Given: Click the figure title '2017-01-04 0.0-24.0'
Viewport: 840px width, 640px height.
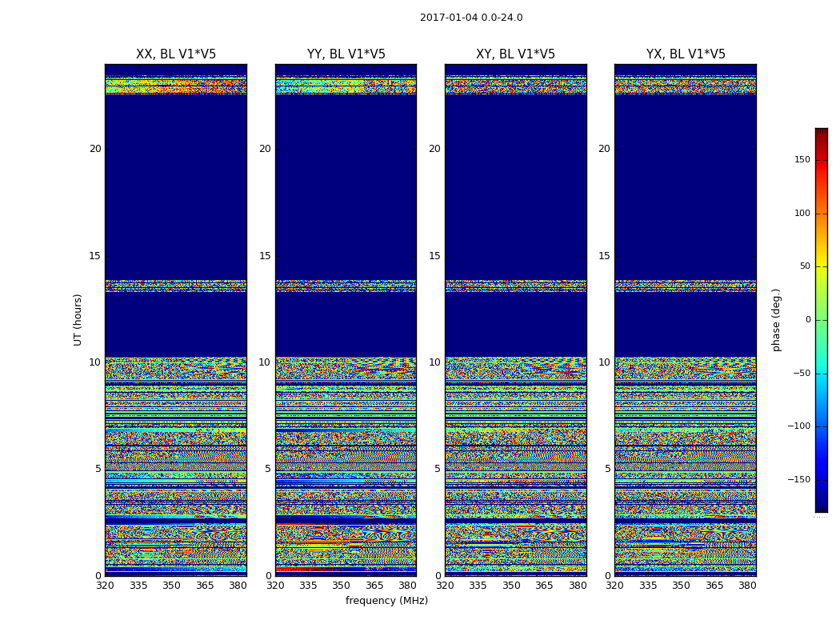Looking at the screenshot, I should pos(471,18).
